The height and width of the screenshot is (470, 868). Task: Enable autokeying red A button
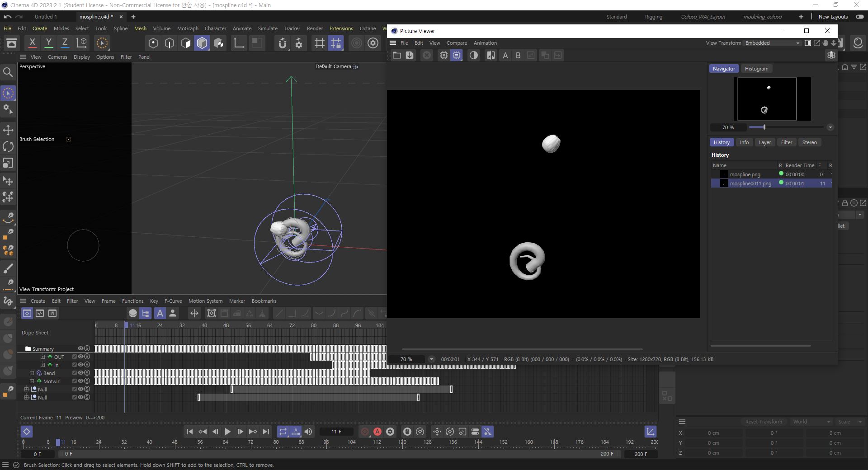click(377, 432)
